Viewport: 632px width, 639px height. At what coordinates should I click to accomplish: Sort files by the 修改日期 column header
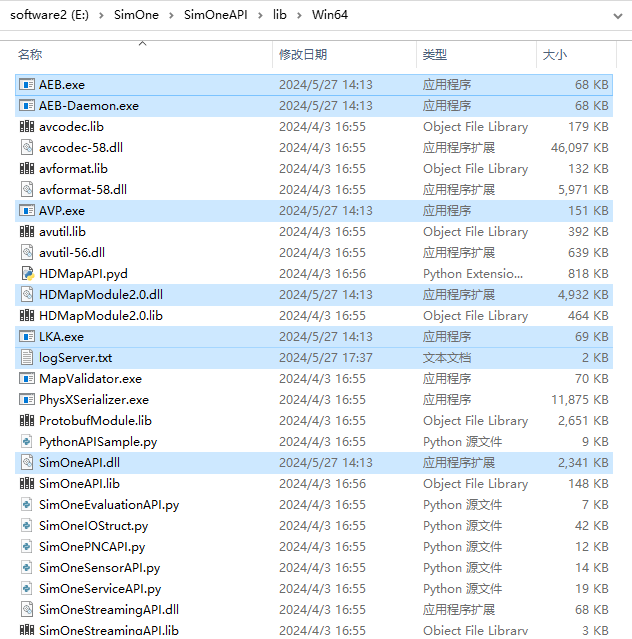[303, 55]
